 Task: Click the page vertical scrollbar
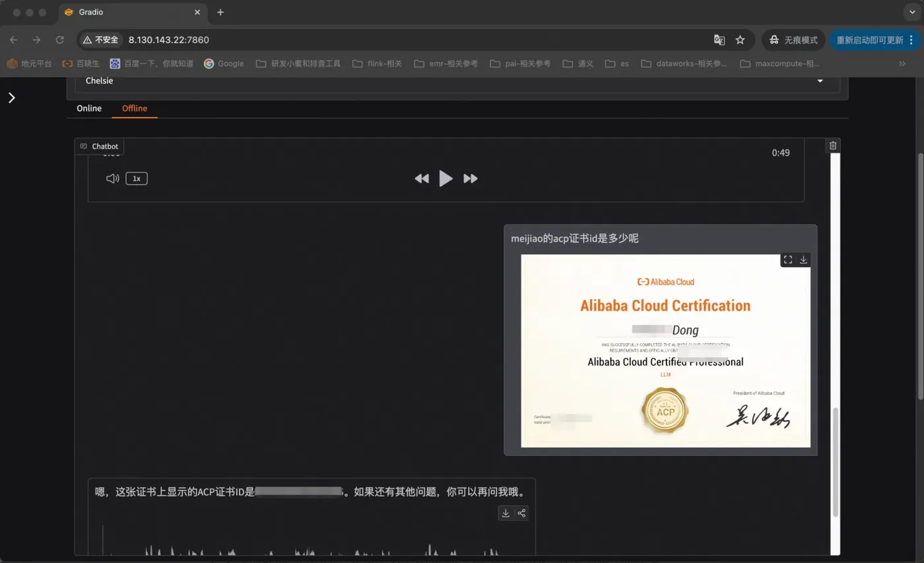pos(921,275)
